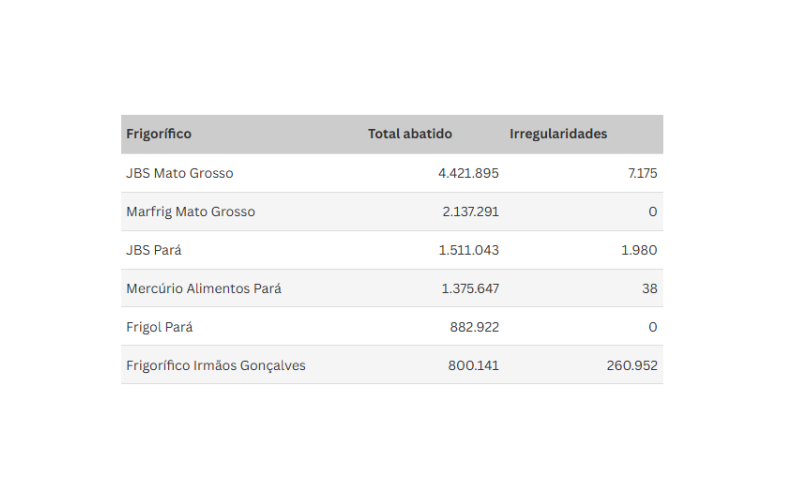Select the JBS Pará row name
Viewport: 800px width, 500px height.
[x=154, y=250]
